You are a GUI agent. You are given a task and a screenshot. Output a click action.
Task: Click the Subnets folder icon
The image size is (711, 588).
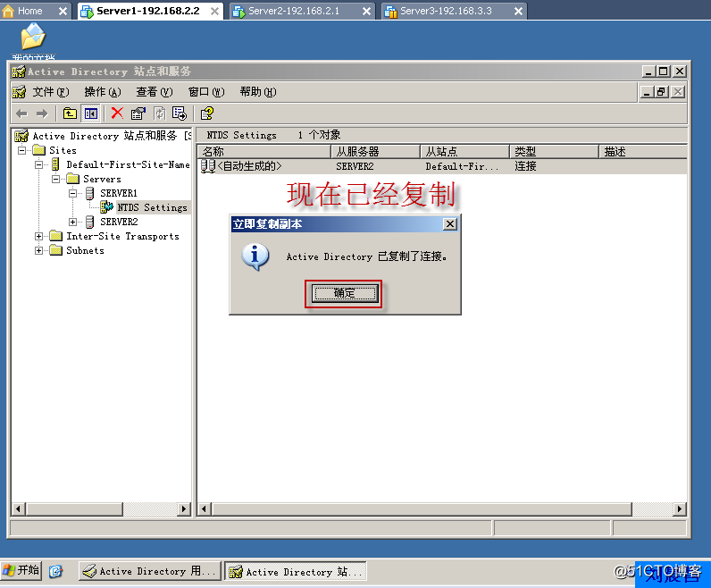click(x=55, y=250)
